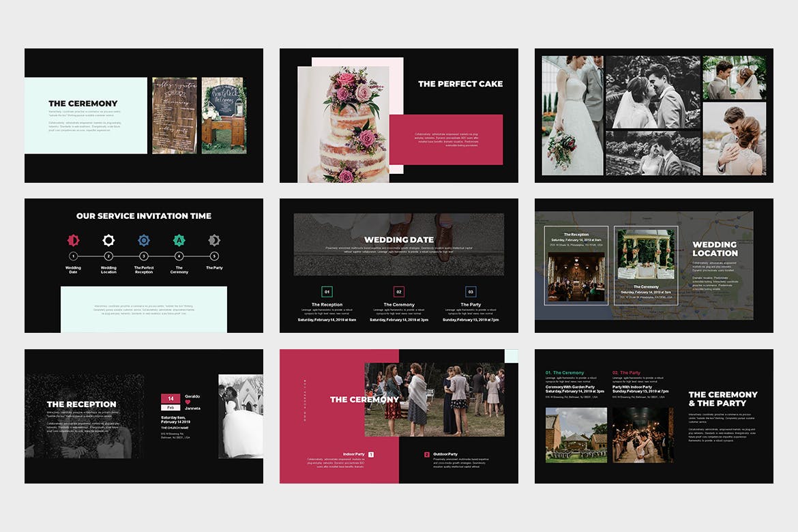Select timeline step circle number 3
798x532 pixels.
(x=144, y=256)
